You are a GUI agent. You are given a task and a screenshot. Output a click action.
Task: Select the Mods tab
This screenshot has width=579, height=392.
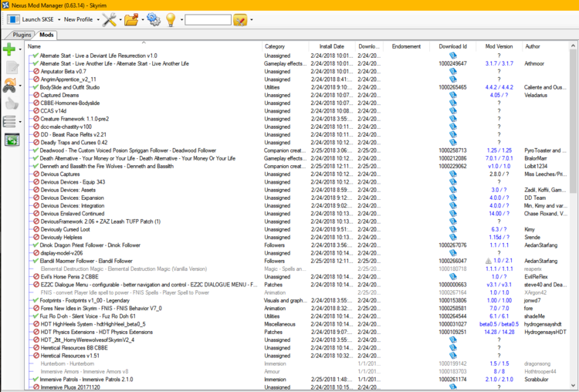(x=46, y=35)
